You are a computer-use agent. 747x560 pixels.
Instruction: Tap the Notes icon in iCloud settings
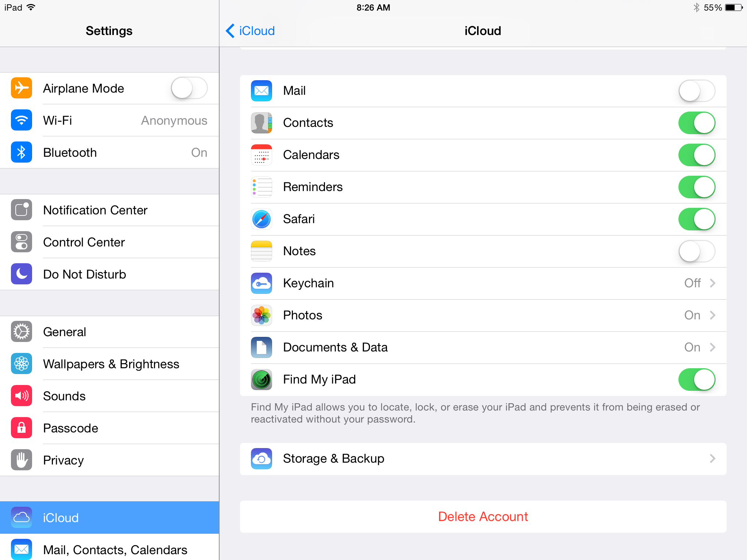[262, 250]
